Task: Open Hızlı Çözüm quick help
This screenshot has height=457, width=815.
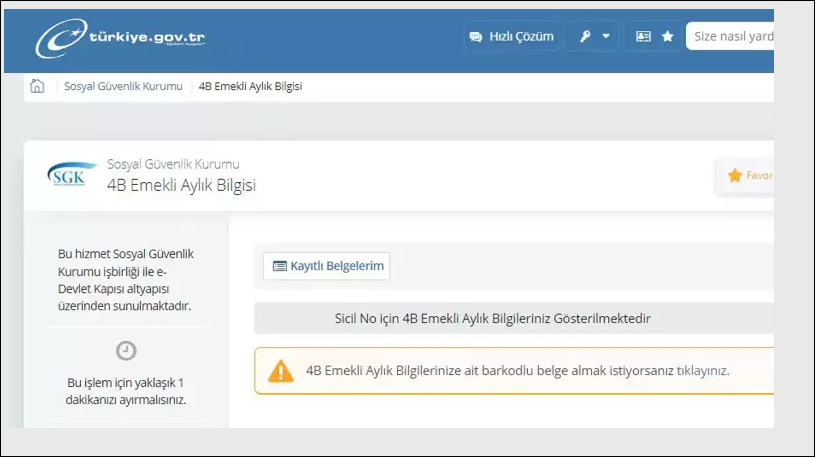Action: coord(511,36)
